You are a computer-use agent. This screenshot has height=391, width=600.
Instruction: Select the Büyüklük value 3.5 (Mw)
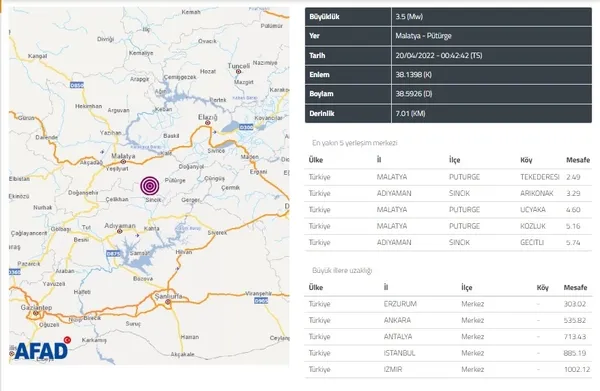tap(409, 16)
